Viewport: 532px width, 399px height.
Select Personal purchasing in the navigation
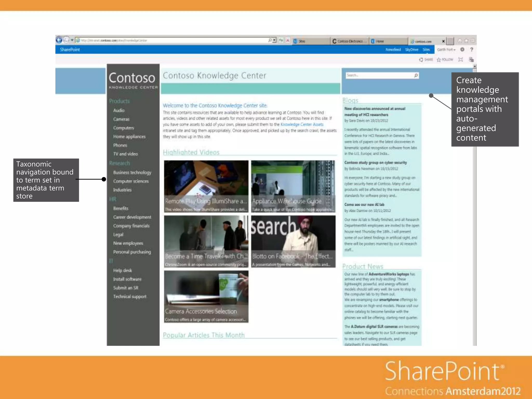[132, 252]
